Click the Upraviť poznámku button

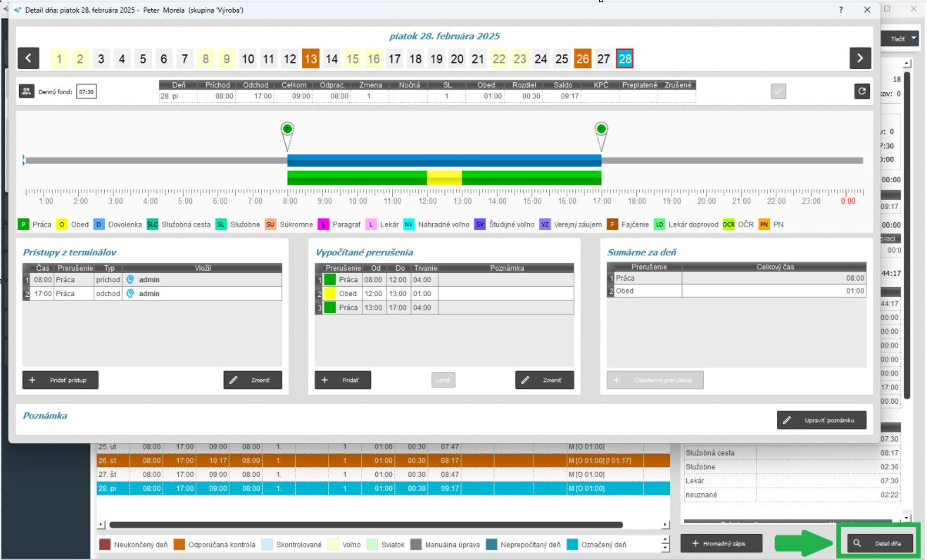821,420
